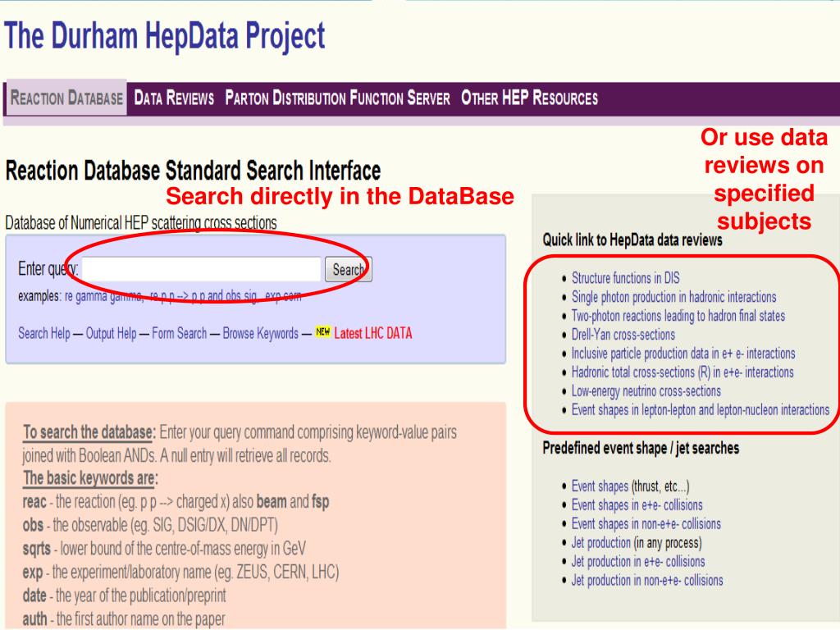Open Latest LHC DATA link
Viewport: 840px width, 630px height.
tap(373, 333)
